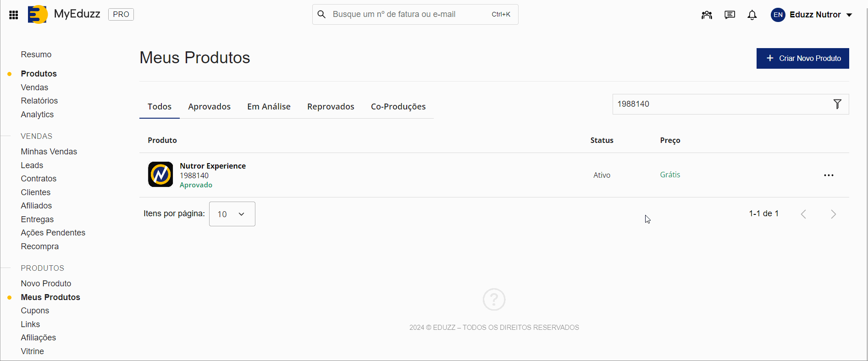Go to the previous page arrow
Image resolution: width=868 pixels, height=361 pixels.
(x=803, y=214)
